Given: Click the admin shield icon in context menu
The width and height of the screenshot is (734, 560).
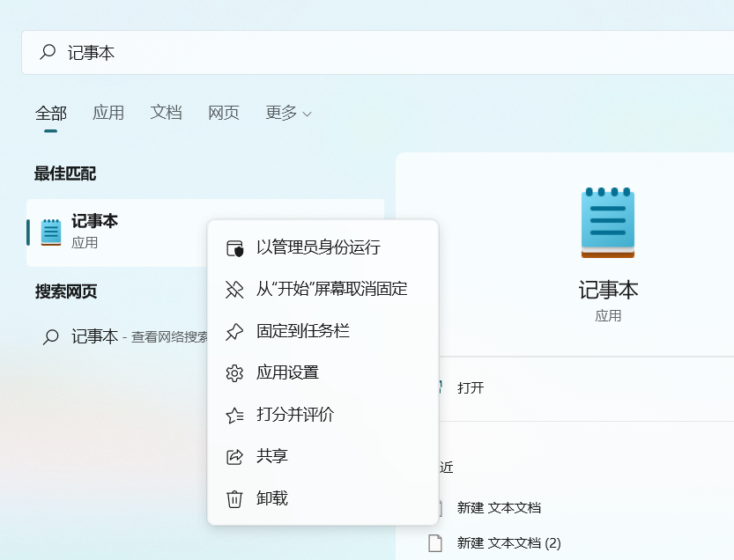Looking at the screenshot, I should [234, 248].
